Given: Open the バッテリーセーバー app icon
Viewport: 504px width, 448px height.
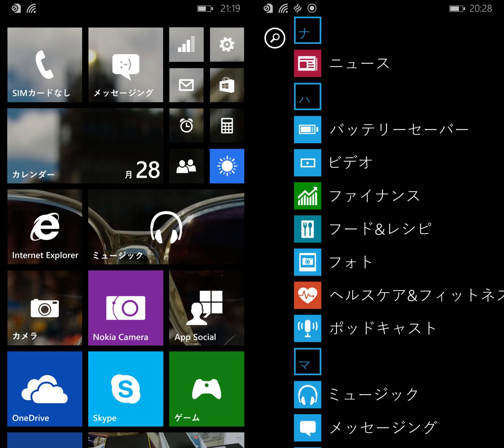Looking at the screenshot, I should coord(308,130).
